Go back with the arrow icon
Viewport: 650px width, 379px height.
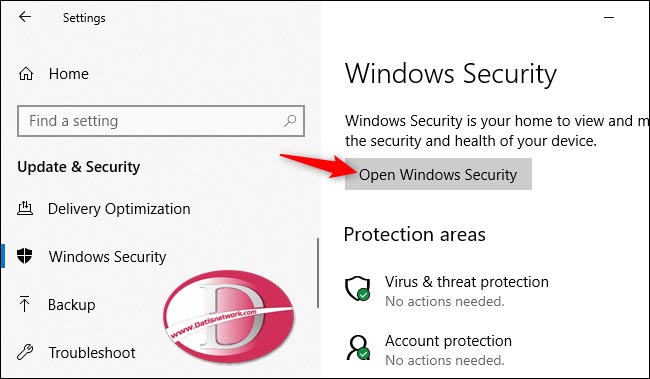pyautogui.click(x=25, y=17)
